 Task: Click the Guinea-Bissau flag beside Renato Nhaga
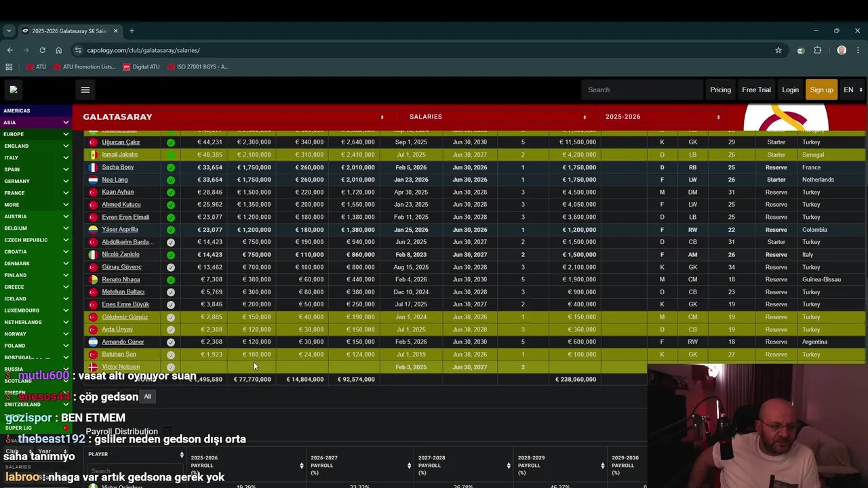93,279
